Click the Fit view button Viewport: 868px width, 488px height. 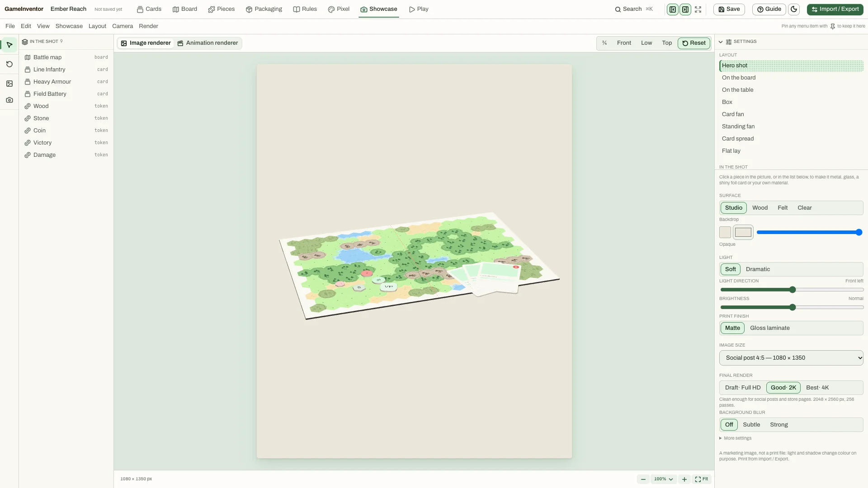click(702, 479)
